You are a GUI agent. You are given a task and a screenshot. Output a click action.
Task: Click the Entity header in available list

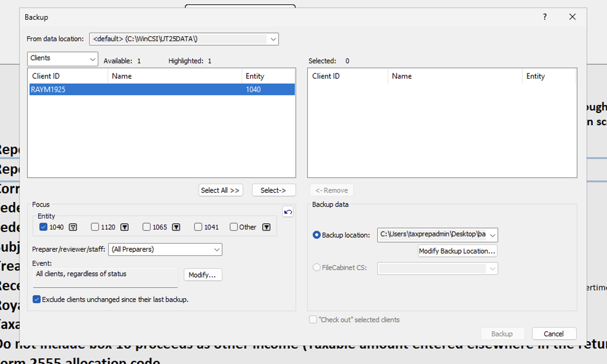(x=268, y=76)
